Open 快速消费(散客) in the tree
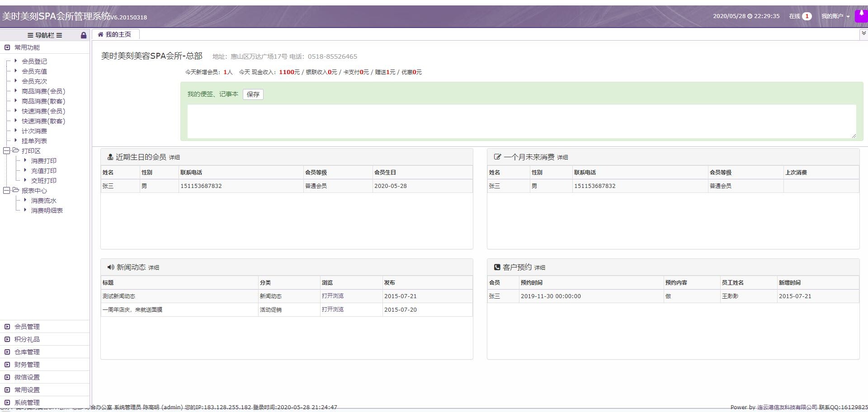This screenshot has width=868, height=412. tap(43, 121)
